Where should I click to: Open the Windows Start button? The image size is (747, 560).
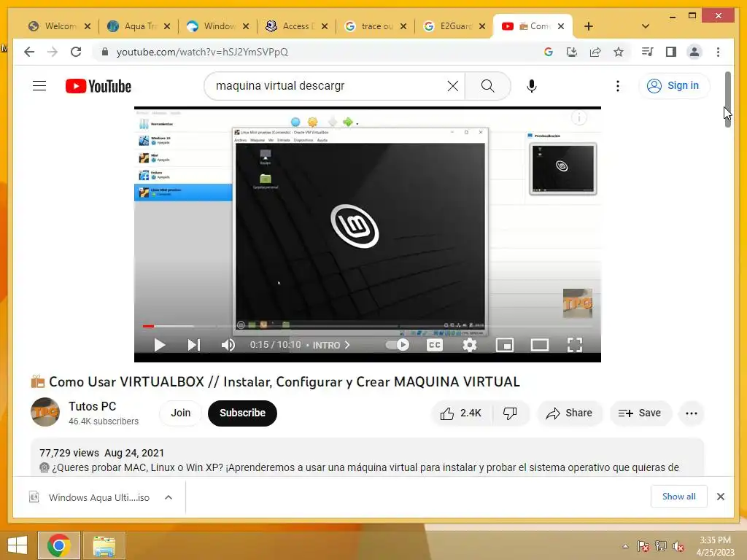[18, 545]
